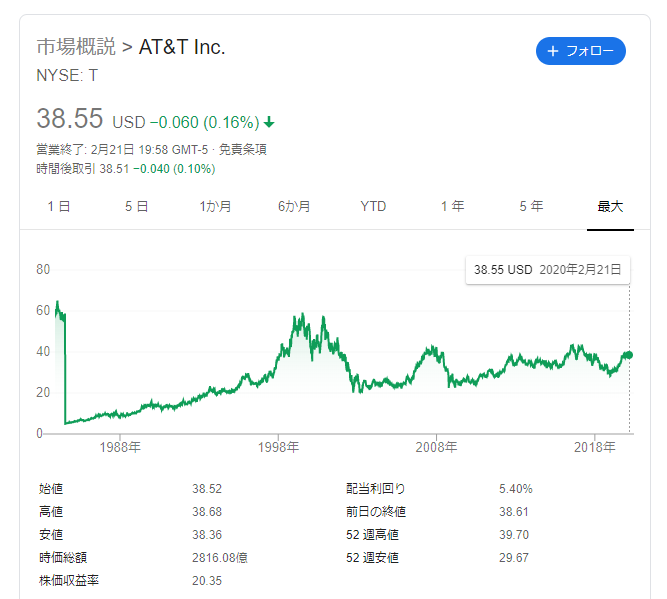
Task: Switch to the 1か月 chart tab
Action: [215, 206]
